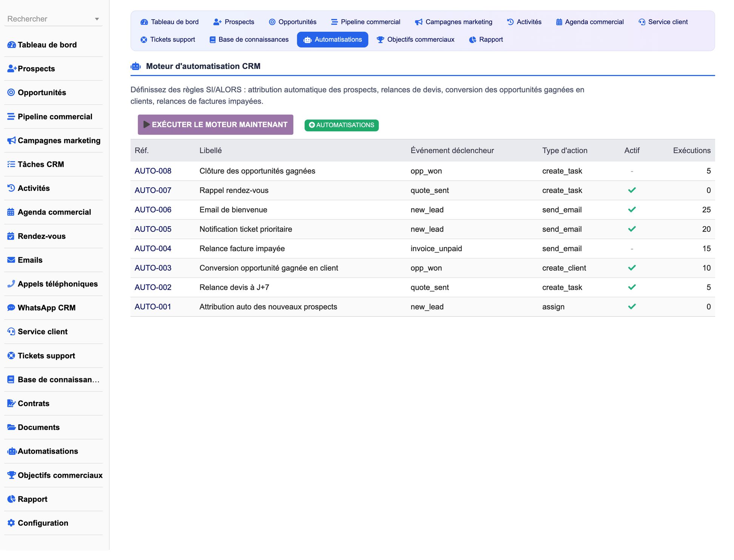
Task: Click the plus icon on the green Automatisations button
Action: [x=312, y=125]
